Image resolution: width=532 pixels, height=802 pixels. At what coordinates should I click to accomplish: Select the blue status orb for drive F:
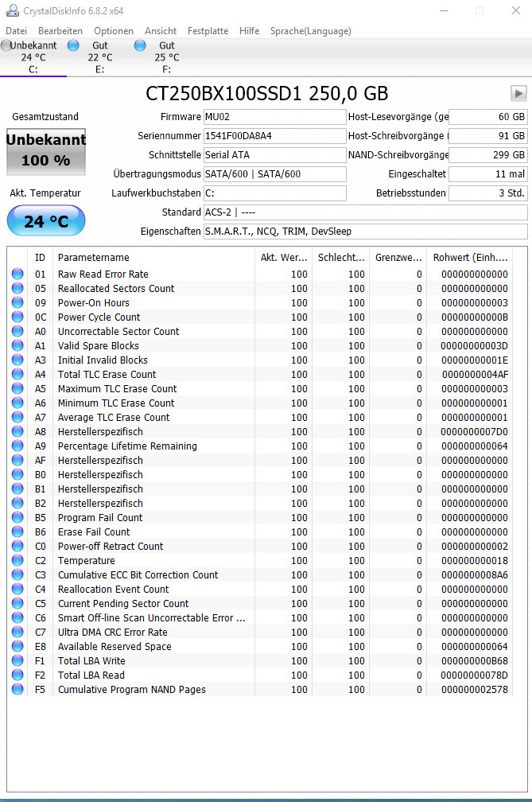pos(140,45)
